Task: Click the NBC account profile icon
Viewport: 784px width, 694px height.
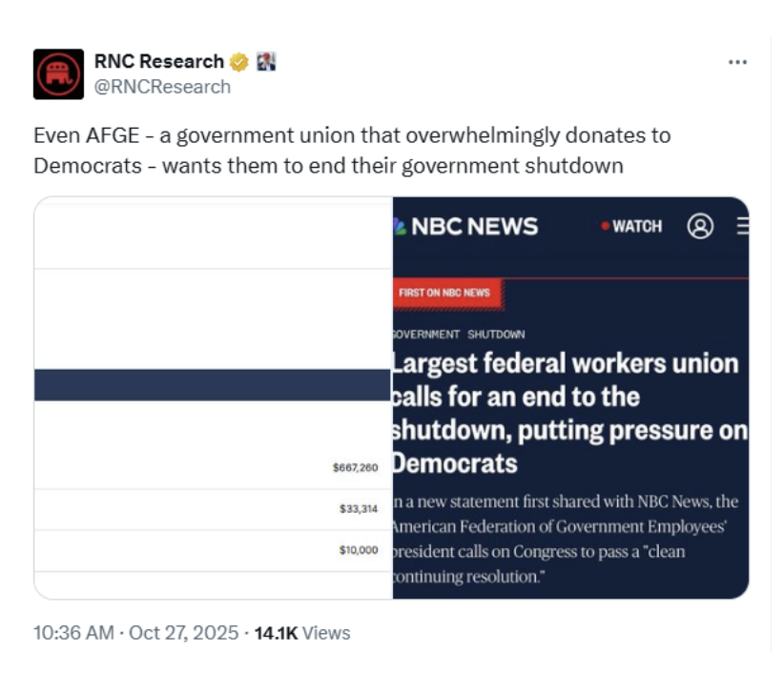Action: pyautogui.click(x=700, y=226)
